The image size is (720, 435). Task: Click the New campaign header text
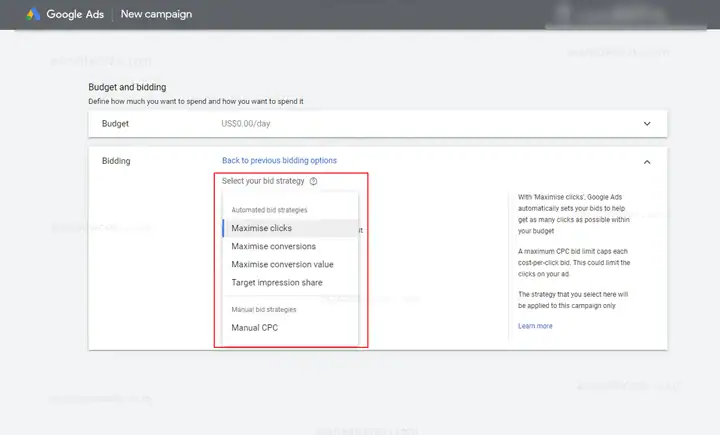(157, 14)
